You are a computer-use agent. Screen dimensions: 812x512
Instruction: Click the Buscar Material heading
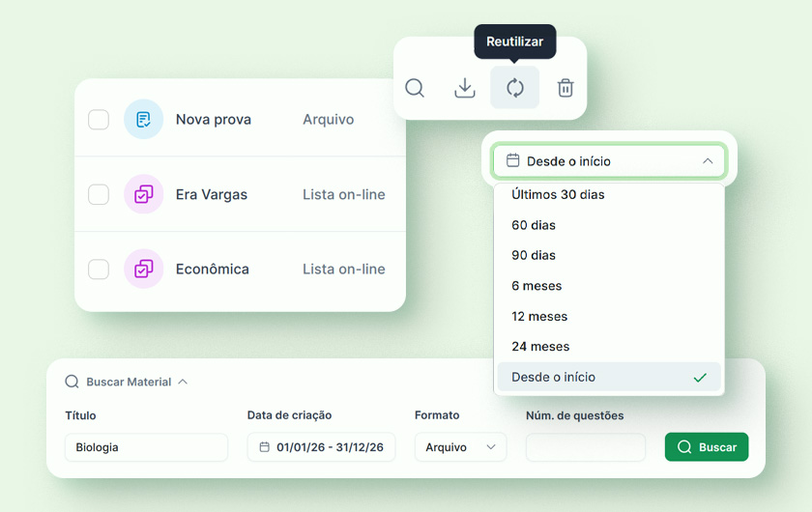129,382
